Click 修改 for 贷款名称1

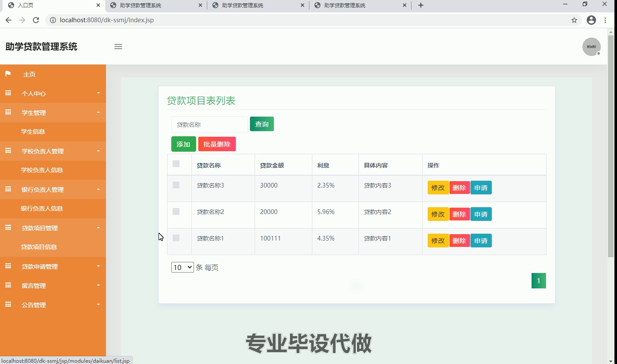click(438, 241)
